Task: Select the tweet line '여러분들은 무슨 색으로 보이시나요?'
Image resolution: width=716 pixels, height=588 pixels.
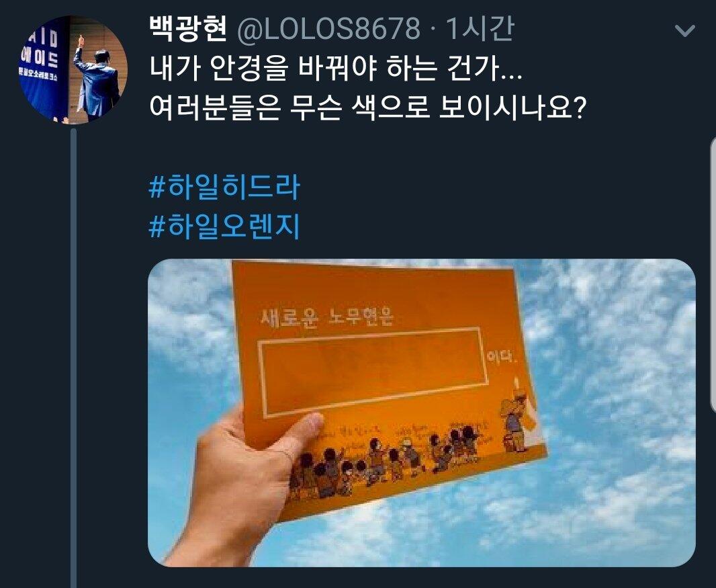Action: pos(367,108)
